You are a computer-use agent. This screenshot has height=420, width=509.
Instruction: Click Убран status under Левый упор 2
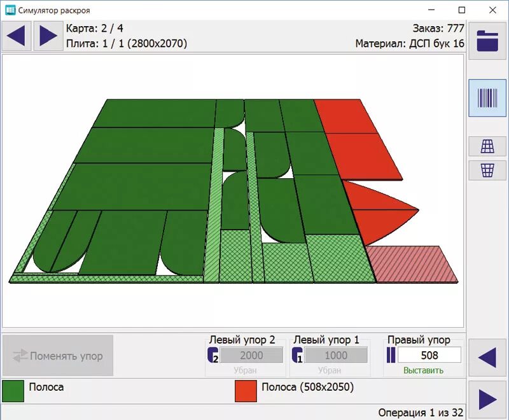pyautogui.click(x=245, y=370)
